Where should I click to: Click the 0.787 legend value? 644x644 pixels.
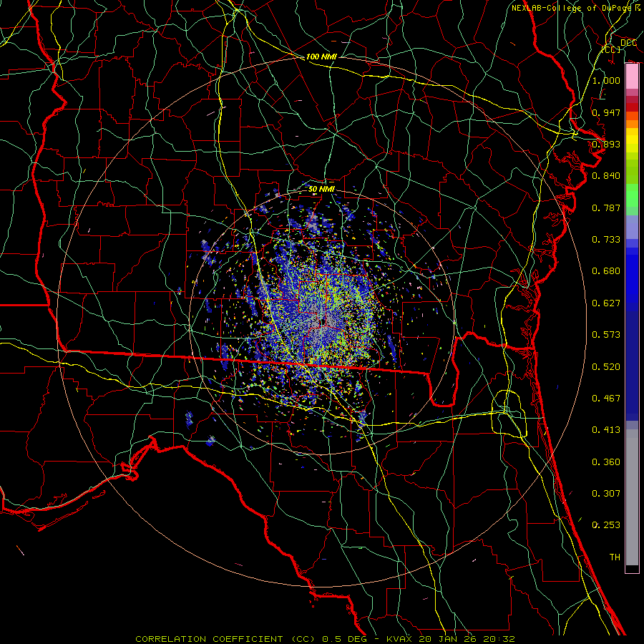coord(606,208)
